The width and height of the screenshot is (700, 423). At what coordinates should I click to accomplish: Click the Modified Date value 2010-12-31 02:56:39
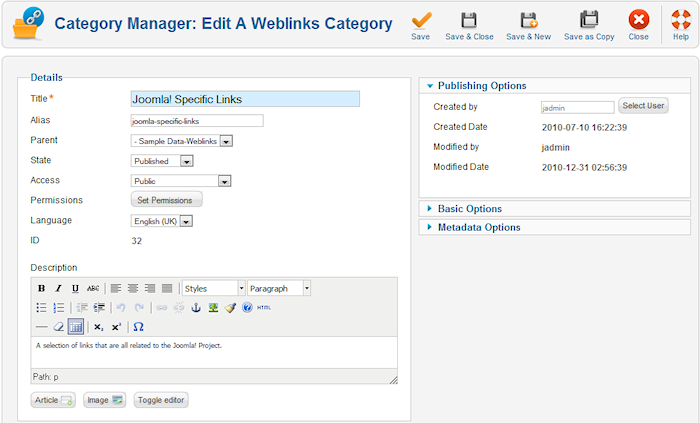(x=584, y=168)
